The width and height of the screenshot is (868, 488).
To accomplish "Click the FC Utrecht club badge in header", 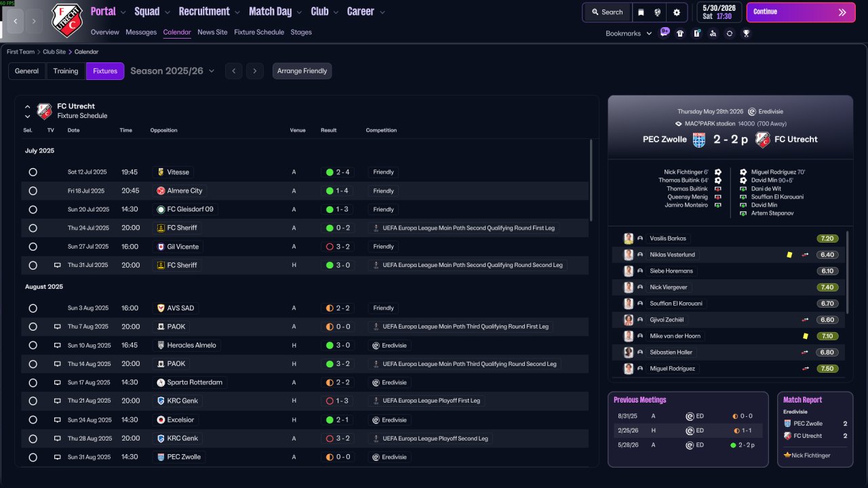I will [66, 20].
